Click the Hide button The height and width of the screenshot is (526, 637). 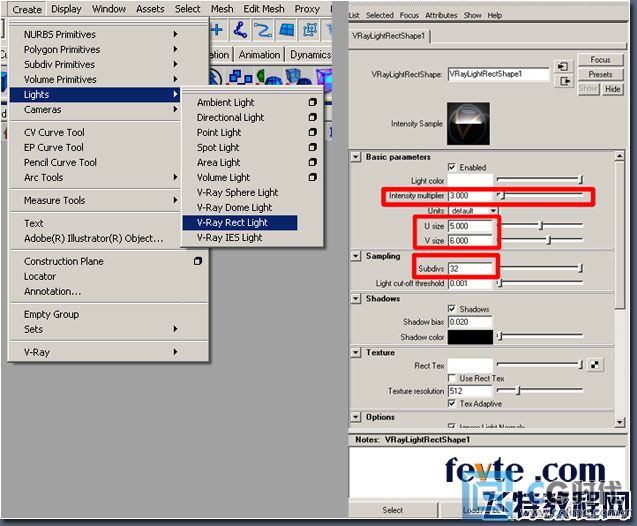coord(612,89)
